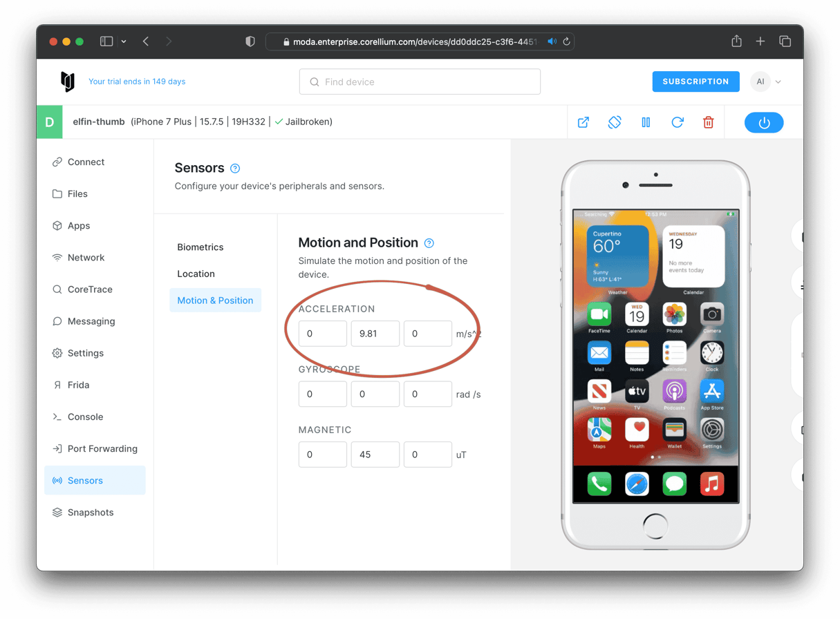
Task: Toggle the Safari sidebar
Action: point(106,41)
